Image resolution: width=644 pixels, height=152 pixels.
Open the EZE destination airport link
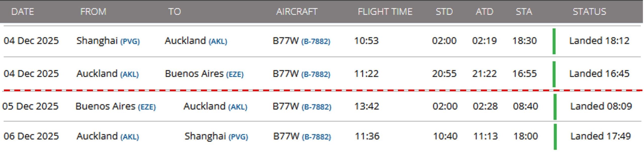coord(235,74)
